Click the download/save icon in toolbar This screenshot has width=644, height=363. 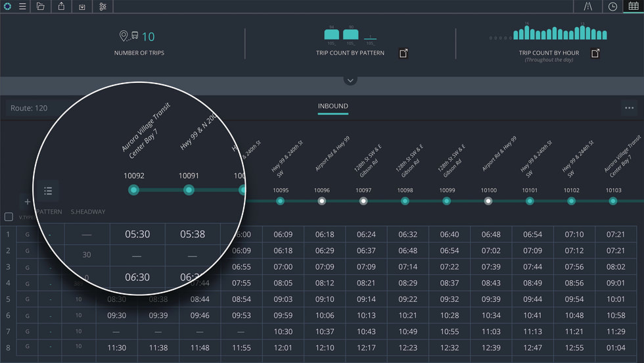(82, 7)
